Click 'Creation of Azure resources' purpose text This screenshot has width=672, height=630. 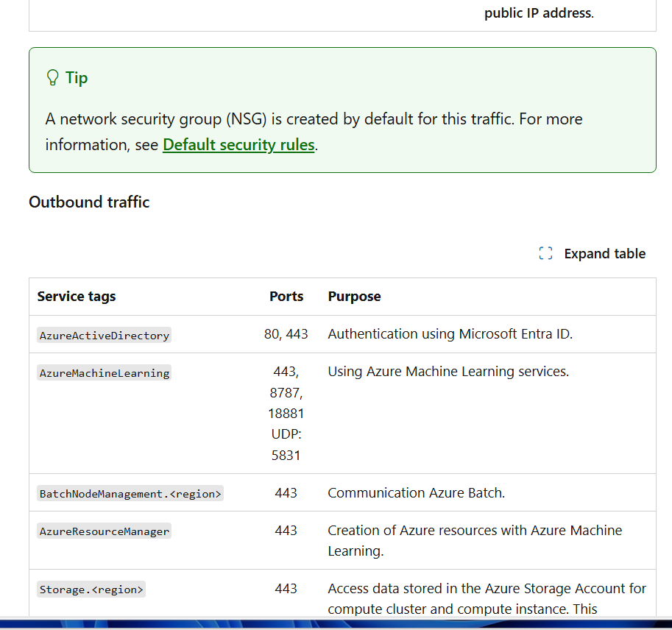click(475, 540)
